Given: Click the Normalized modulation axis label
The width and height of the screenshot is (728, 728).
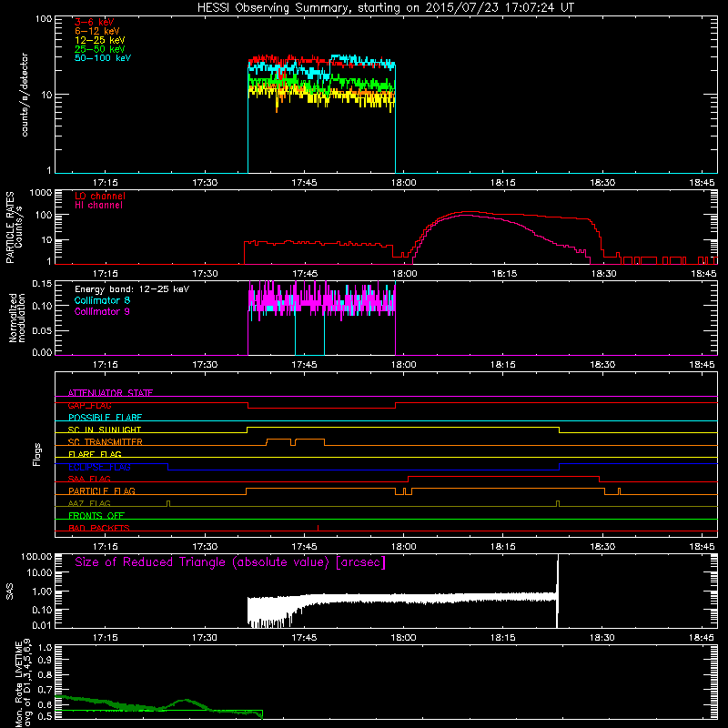Looking at the screenshot, I should click(17, 318).
